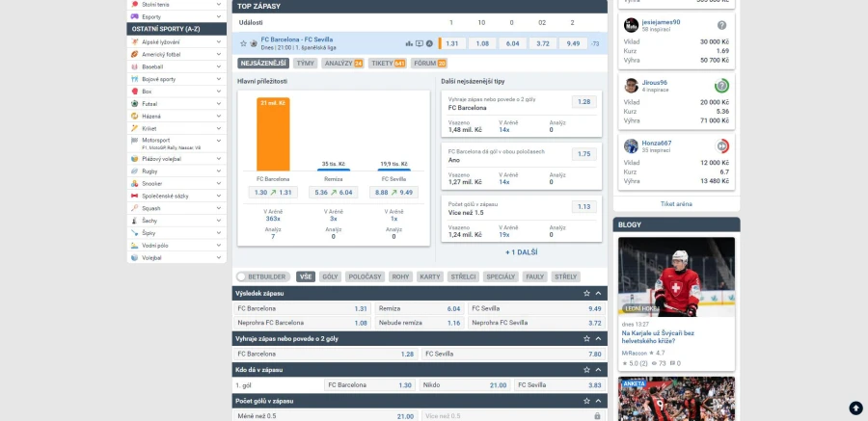Viewport: 868px width, 421px height.
Task: Switch to the Tikety tab
Action: [x=388, y=63]
